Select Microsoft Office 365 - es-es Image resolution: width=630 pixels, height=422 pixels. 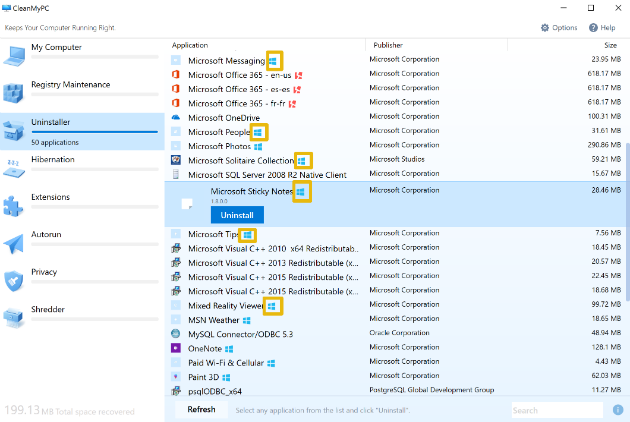(x=395, y=89)
